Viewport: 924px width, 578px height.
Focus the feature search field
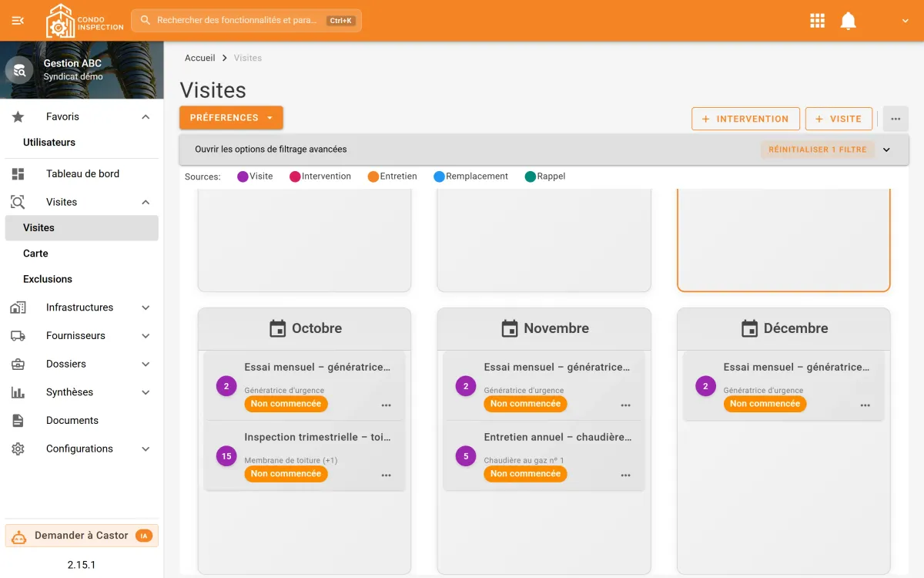[246, 21]
